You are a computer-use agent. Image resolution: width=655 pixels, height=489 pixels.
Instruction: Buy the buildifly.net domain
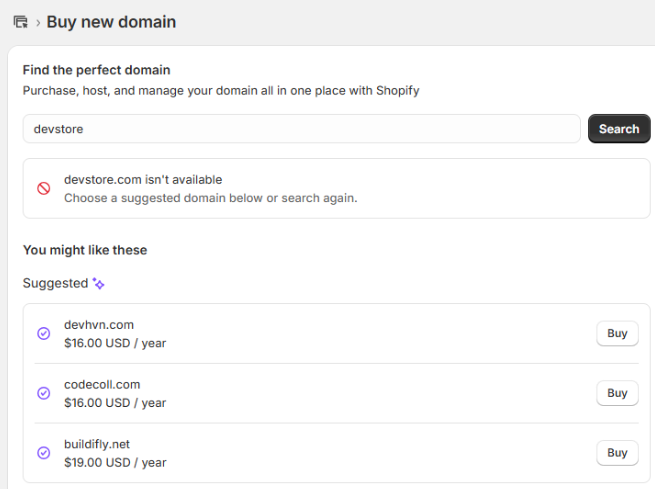pos(617,453)
